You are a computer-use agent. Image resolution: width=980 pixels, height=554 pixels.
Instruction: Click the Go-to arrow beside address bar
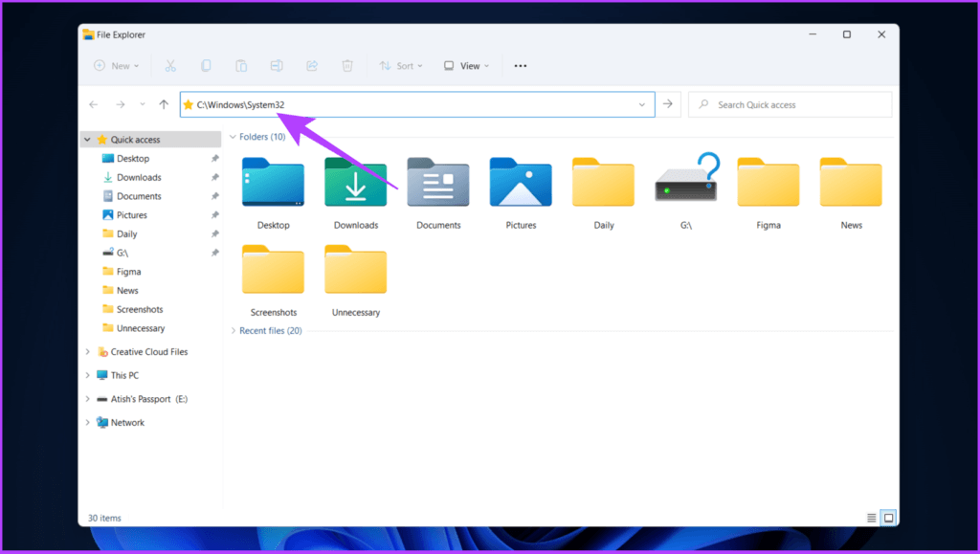[667, 104]
